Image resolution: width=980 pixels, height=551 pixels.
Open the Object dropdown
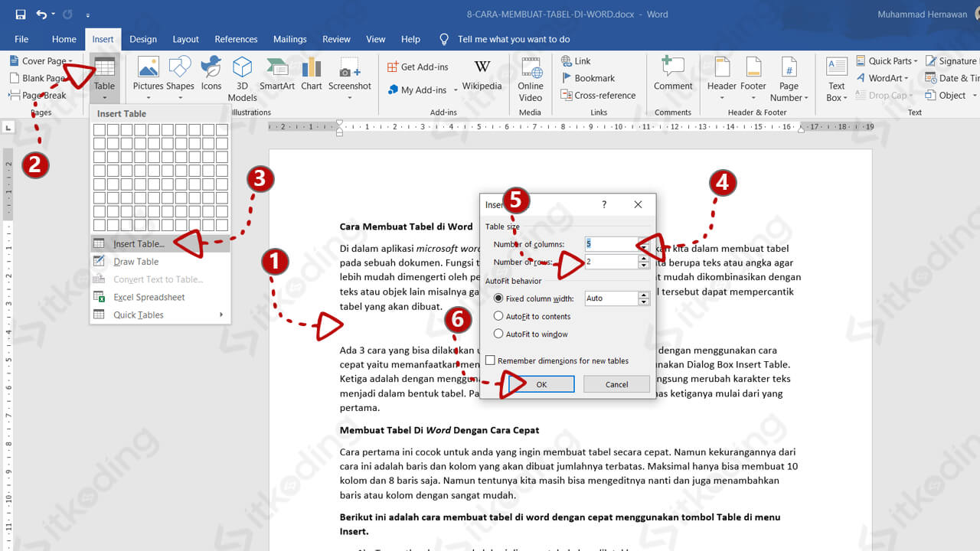[975, 96]
